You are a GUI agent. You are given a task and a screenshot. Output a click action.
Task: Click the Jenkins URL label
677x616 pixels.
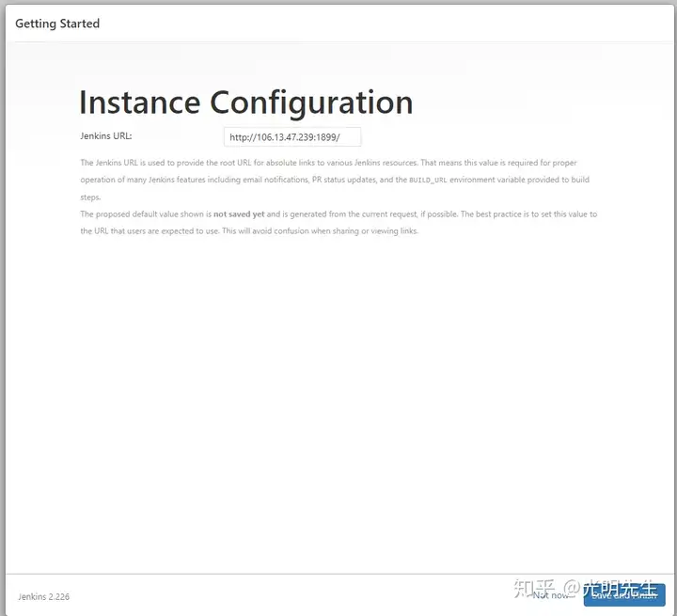pos(106,136)
